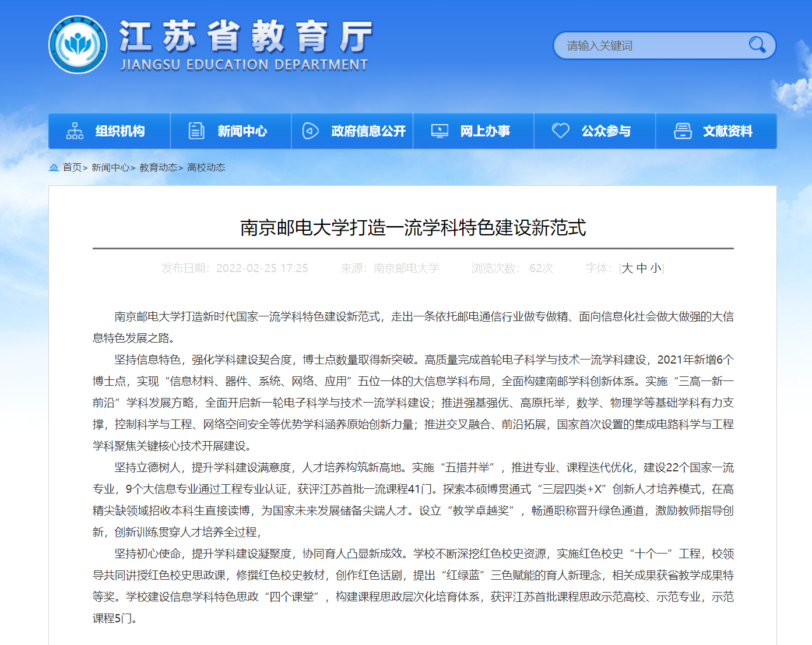The image size is (812, 645).
Task: Set font size to 大 (large)
Action: [627, 268]
